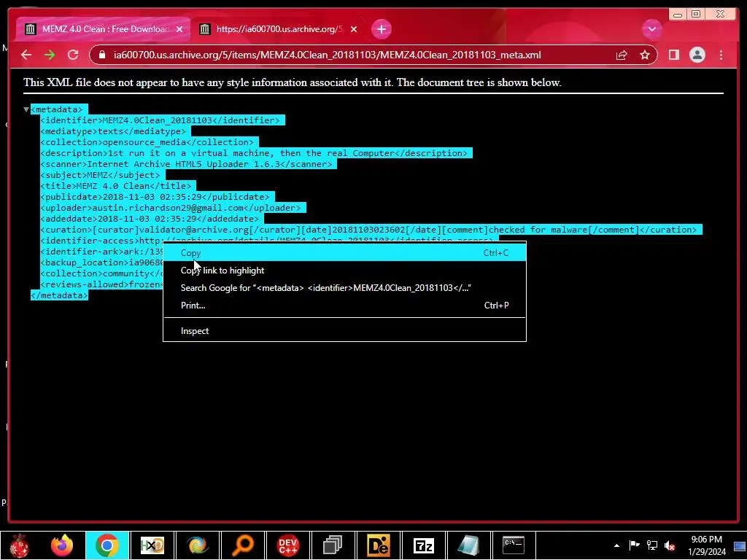
Task: Launch 7-Zip from the taskbar
Action: click(424, 545)
